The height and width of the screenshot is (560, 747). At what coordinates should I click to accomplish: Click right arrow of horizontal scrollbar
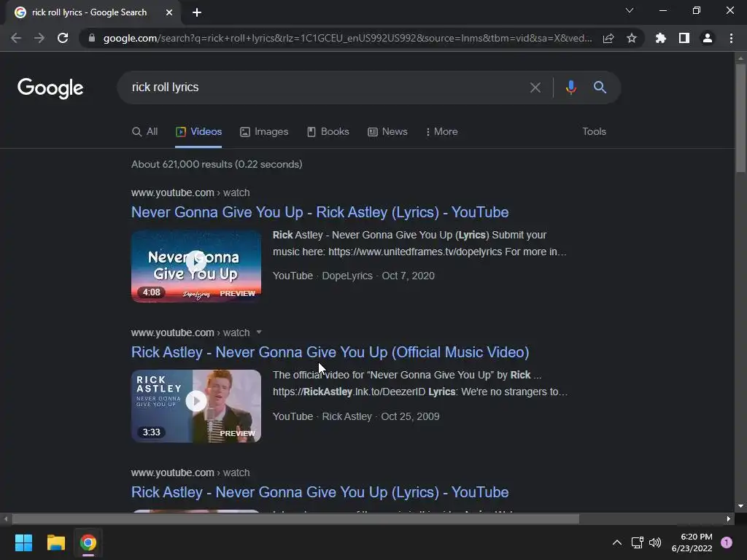[729, 518]
